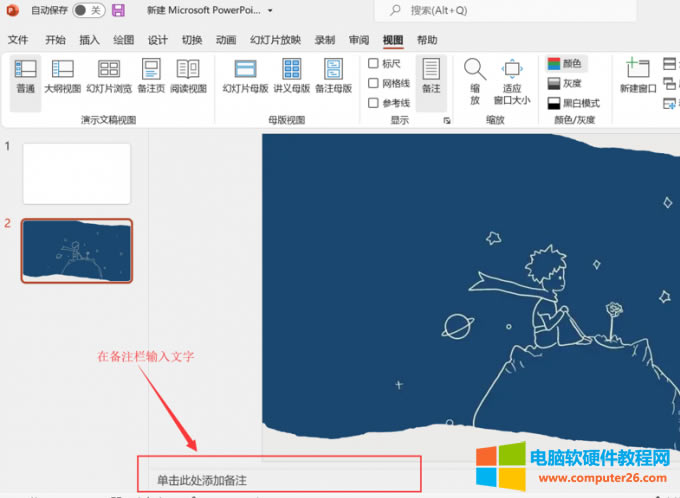Toggle the 自动保存 autosave switch

tap(88, 11)
